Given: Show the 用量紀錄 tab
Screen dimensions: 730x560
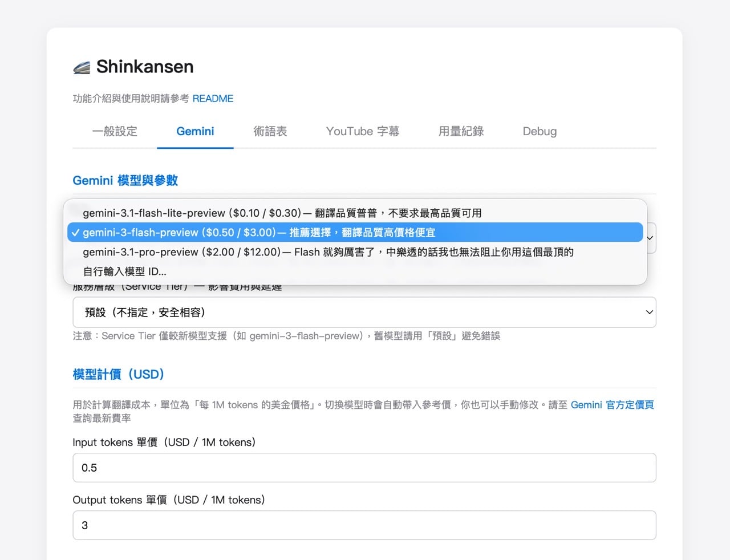Looking at the screenshot, I should point(461,131).
